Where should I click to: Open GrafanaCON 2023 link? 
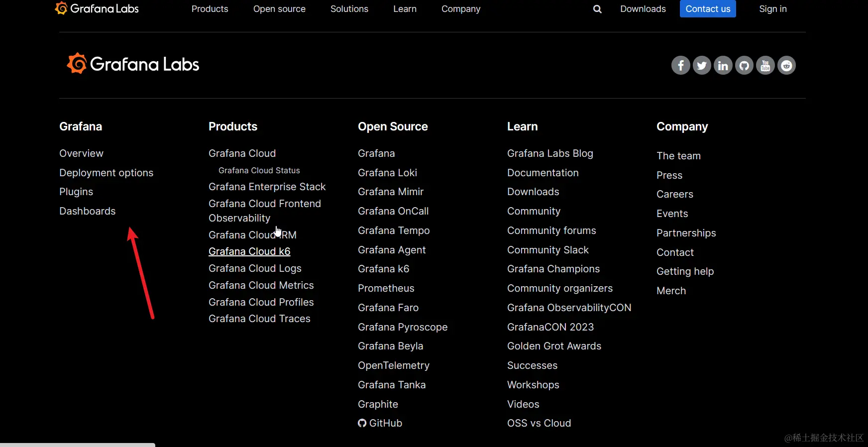click(x=550, y=327)
